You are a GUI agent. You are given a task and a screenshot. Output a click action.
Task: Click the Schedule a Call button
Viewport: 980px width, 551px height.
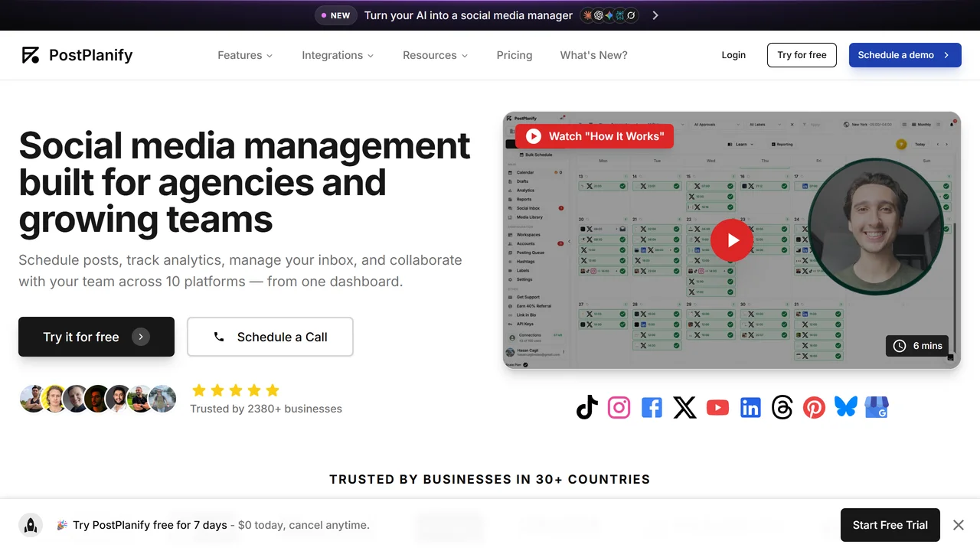click(x=270, y=337)
